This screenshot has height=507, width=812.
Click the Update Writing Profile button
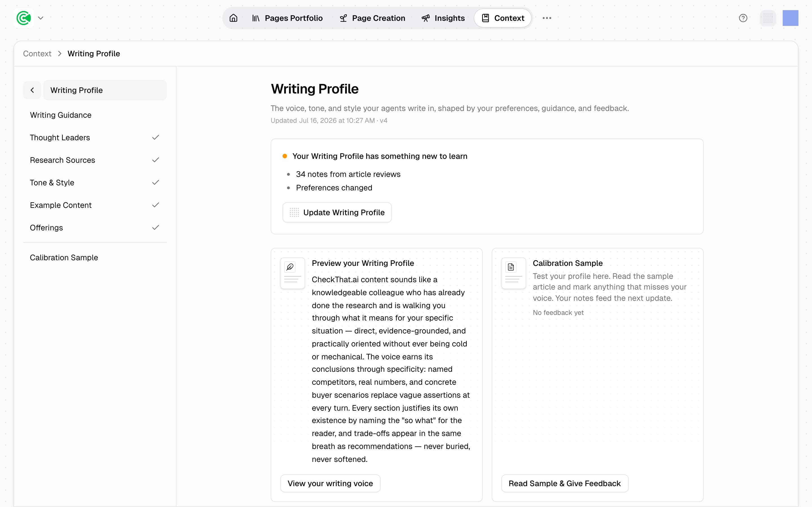337,212
